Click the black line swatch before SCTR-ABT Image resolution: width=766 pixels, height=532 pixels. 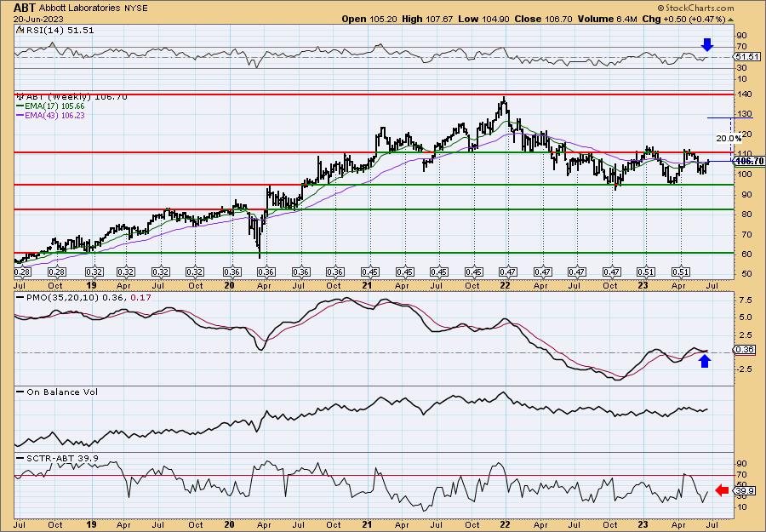[x=20, y=458]
